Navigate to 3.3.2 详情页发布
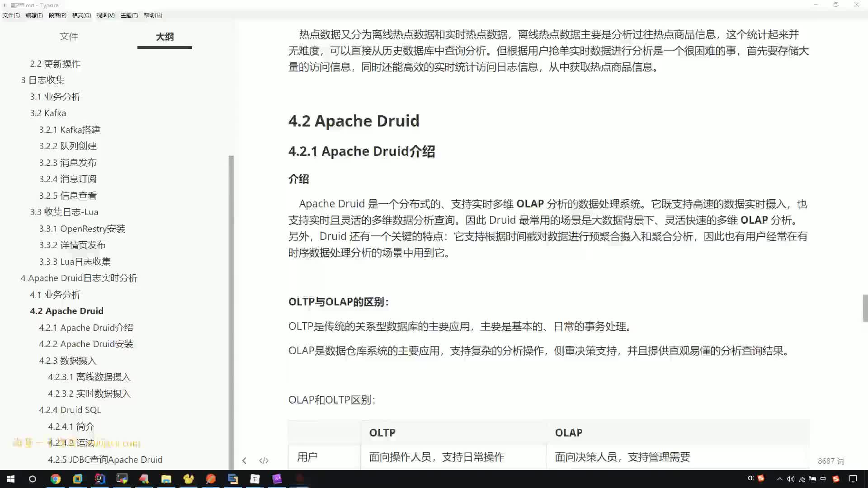 (72, 245)
